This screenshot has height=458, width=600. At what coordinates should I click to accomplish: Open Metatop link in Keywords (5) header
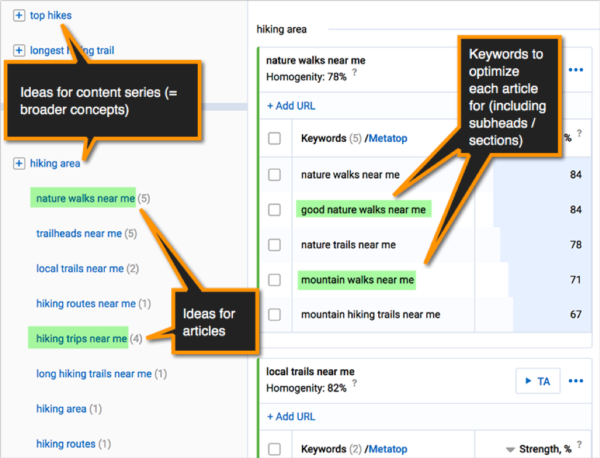[x=388, y=139]
